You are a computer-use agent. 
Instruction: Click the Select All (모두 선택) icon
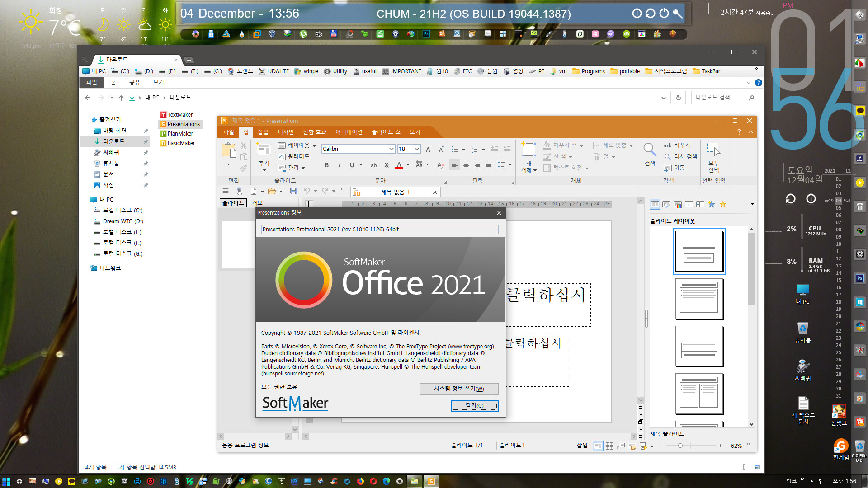pyautogui.click(x=713, y=150)
